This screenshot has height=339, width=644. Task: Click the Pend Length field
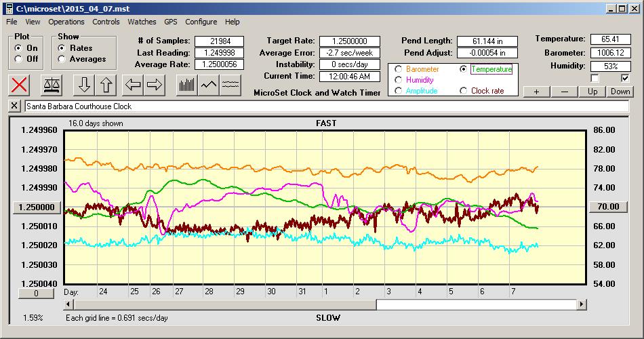[x=487, y=41]
